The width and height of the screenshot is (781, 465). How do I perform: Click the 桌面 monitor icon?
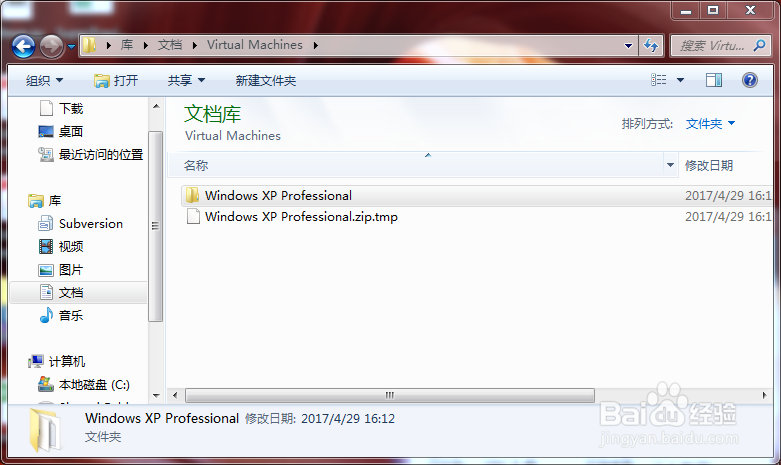(46, 131)
